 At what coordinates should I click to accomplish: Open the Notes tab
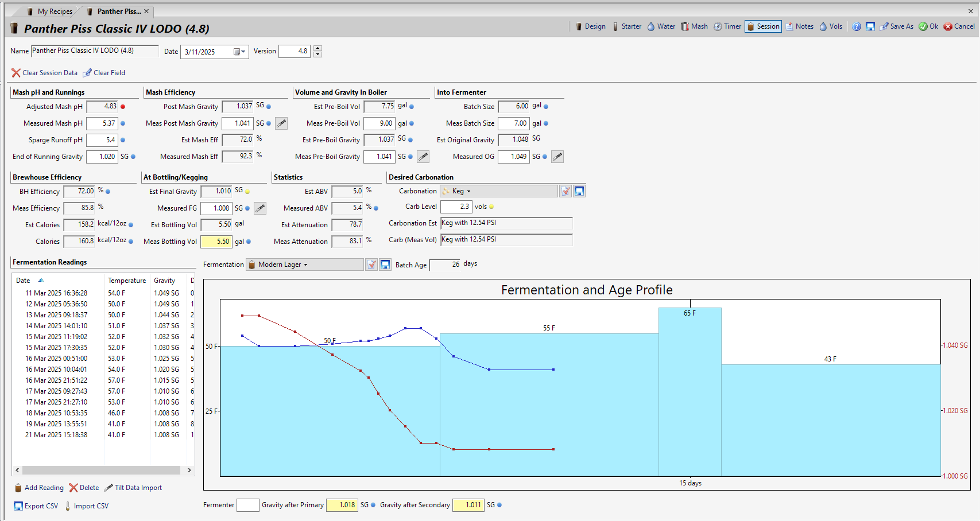click(x=800, y=26)
